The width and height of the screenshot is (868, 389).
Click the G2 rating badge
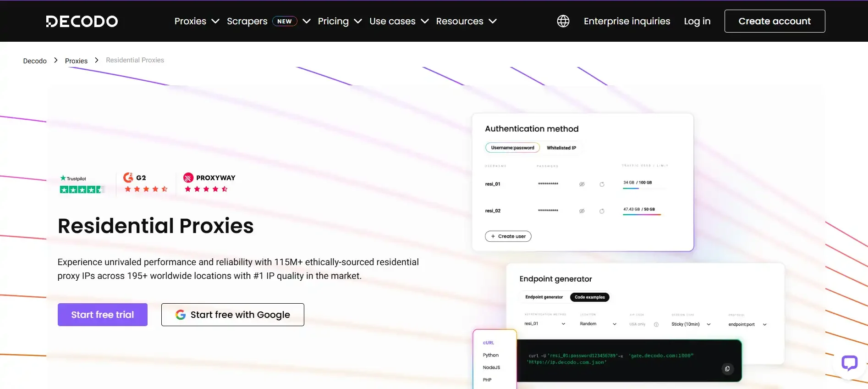145,183
